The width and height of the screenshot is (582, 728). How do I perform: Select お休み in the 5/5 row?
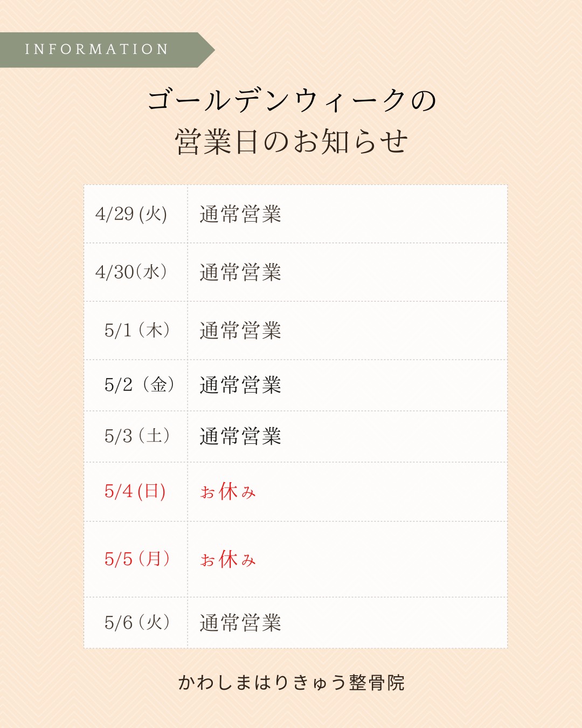click(228, 560)
